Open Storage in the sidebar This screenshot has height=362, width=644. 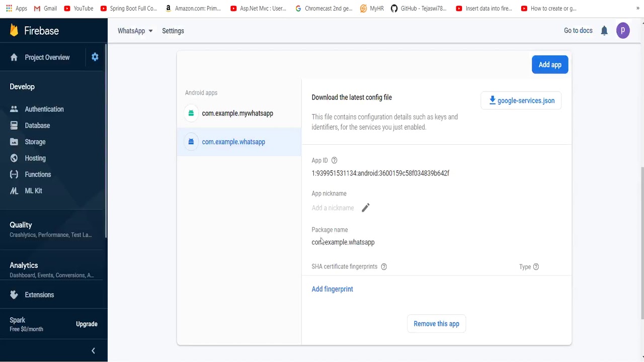(x=35, y=142)
